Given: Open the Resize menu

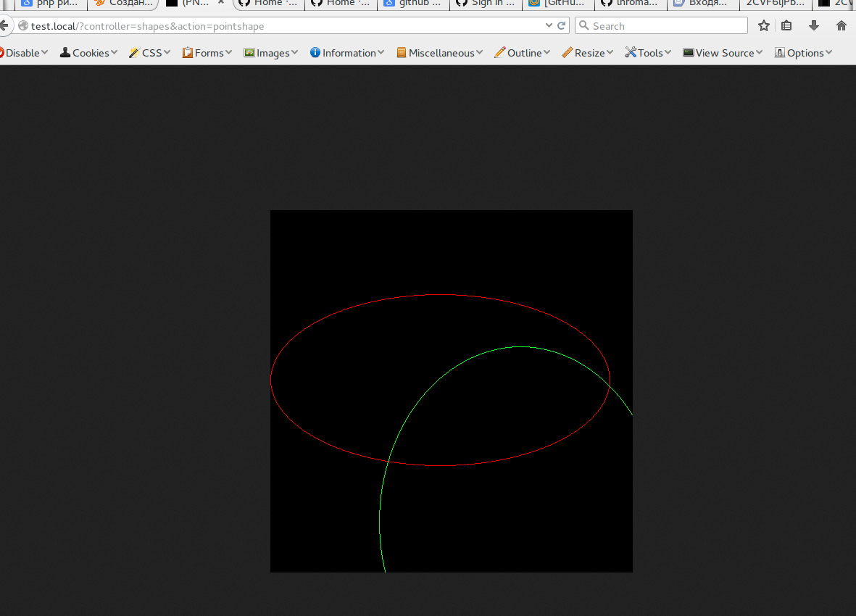Looking at the screenshot, I should [588, 53].
